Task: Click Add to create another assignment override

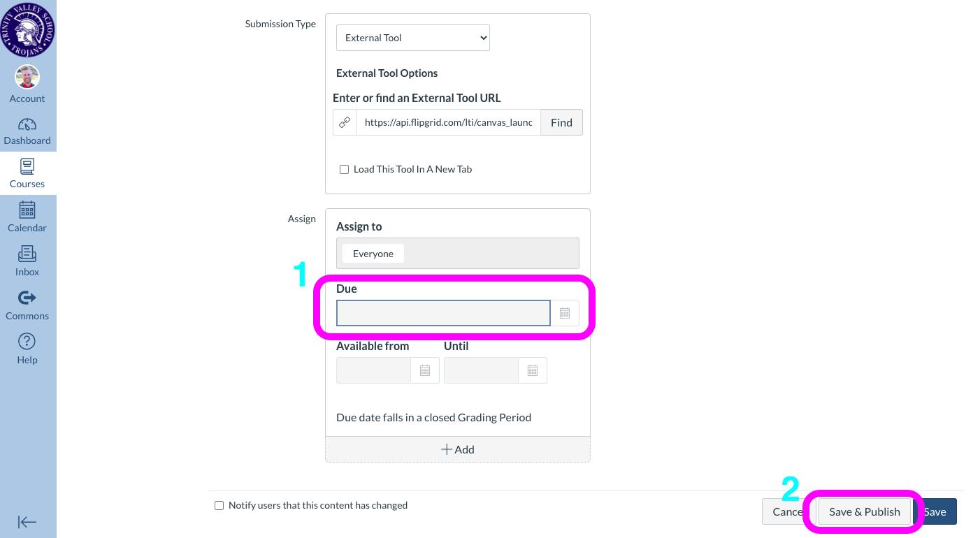Action: pyautogui.click(x=458, y=449)
